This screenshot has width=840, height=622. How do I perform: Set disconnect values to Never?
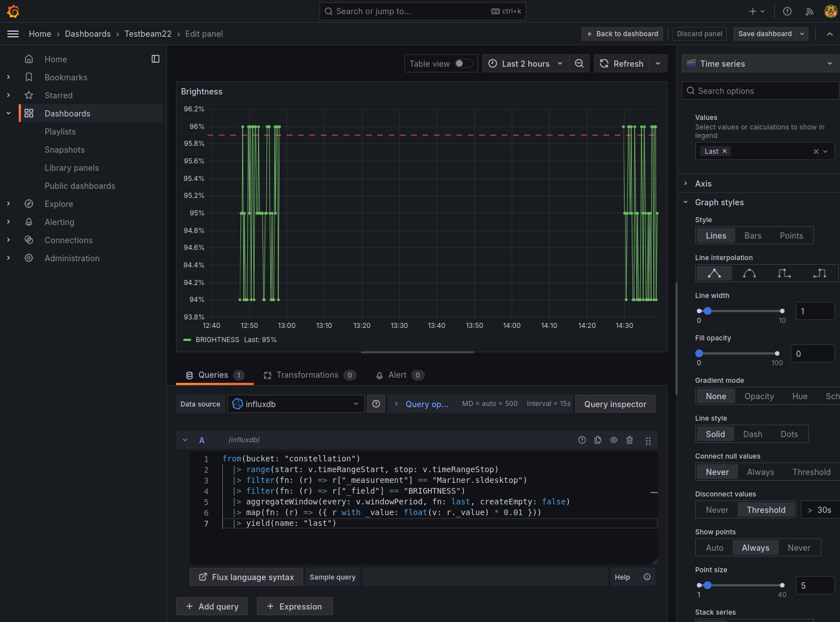[717, 510]
